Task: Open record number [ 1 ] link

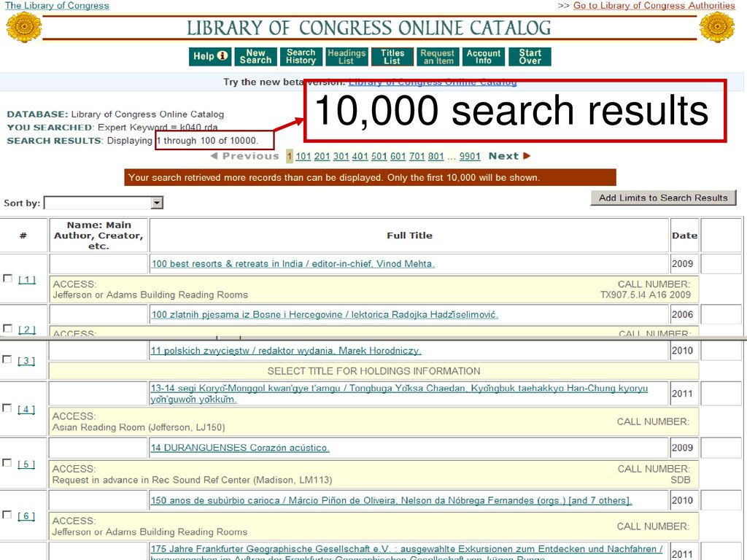Action: pyautogui.click(x=27, y=280)
